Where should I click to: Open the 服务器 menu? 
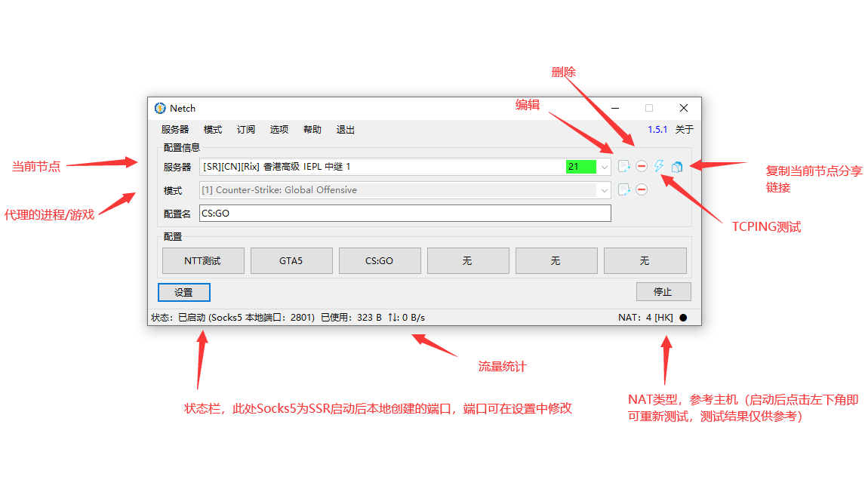[x=175, y=130]
